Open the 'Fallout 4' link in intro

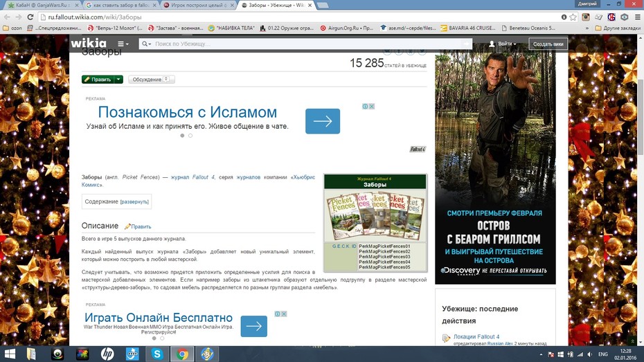coord(204,177)
